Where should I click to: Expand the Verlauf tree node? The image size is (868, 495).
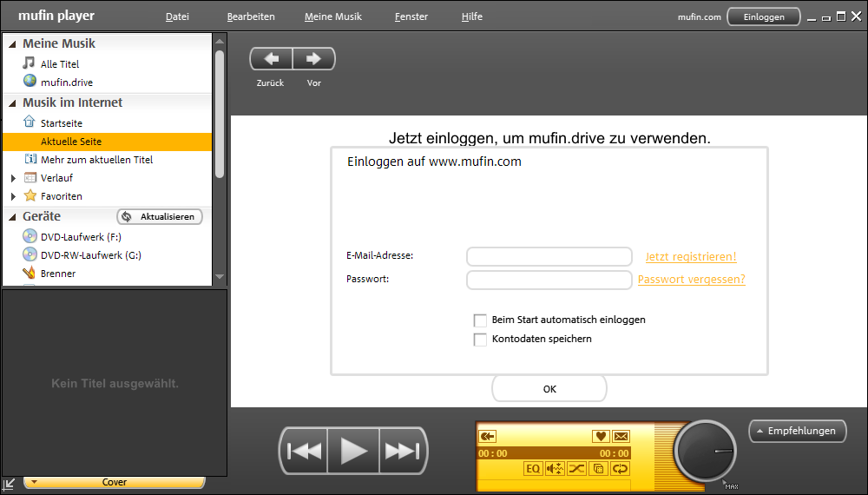(13, 178)
